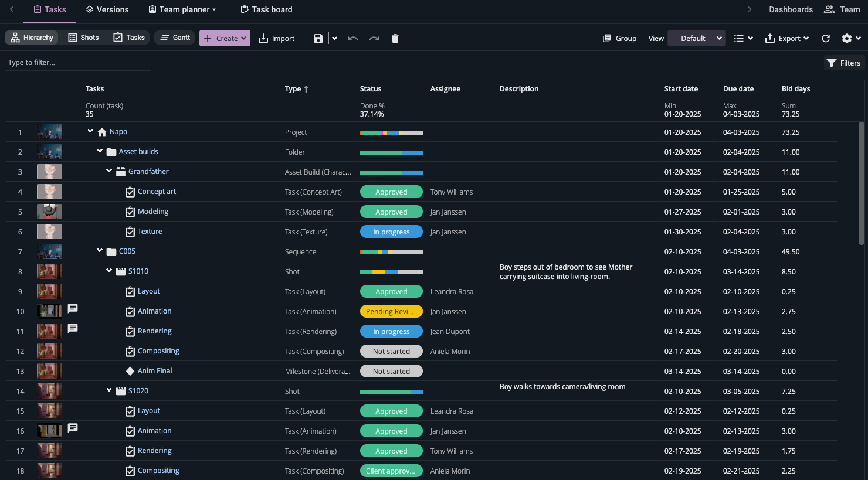The image size is (868, 480).
Task: Switch to Shots view mode
Action: (x=83, y=38)
